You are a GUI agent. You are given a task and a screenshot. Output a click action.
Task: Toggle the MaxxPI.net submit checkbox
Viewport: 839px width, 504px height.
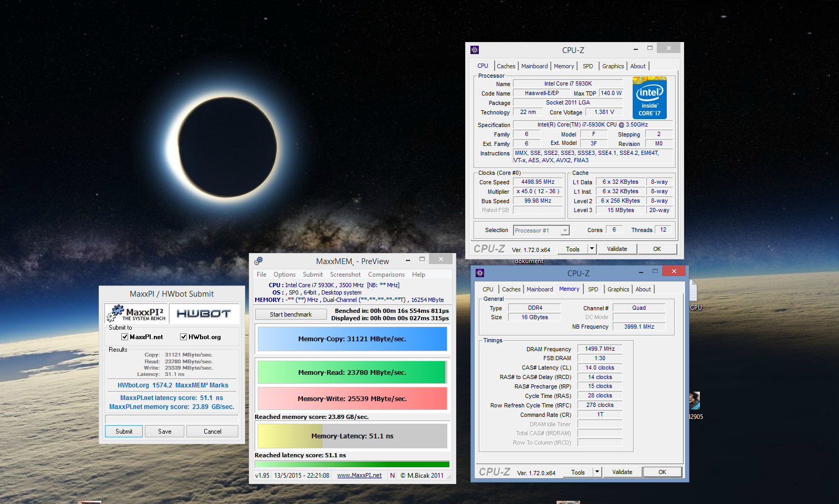(124, 337)
